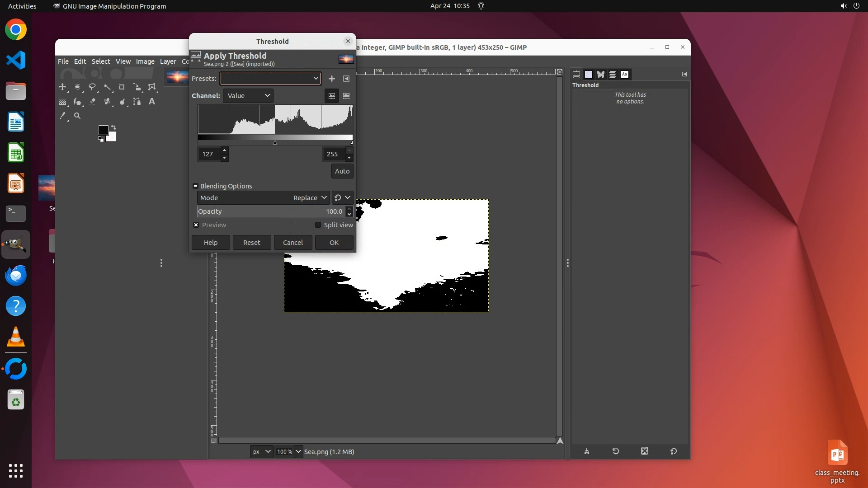
Task: Select the Move tool
Action: [x=62, y=87]
